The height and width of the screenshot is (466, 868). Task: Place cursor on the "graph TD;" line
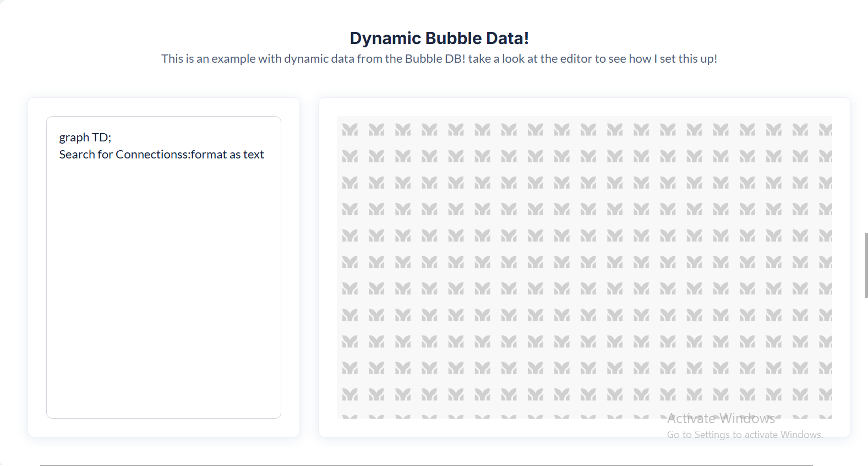click(85, 138)
